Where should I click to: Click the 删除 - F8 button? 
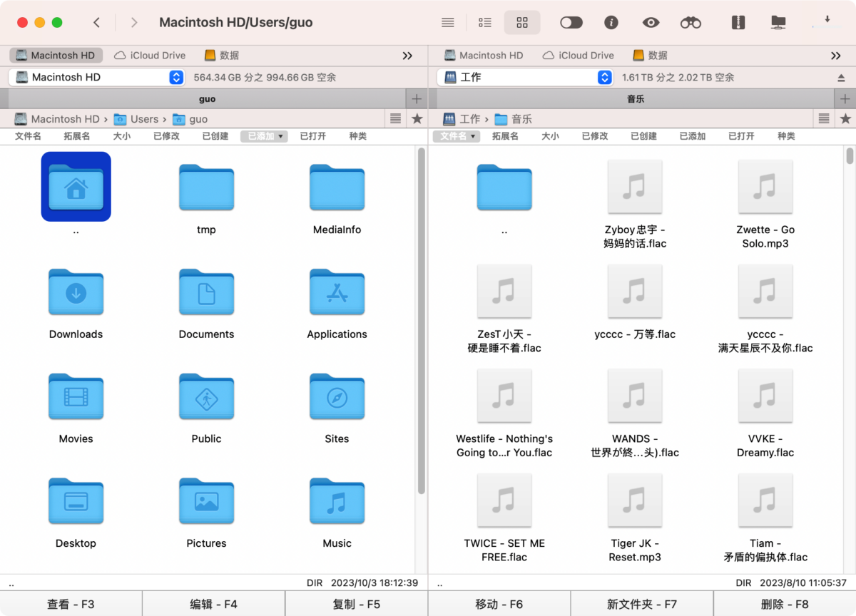click(785, 604)
